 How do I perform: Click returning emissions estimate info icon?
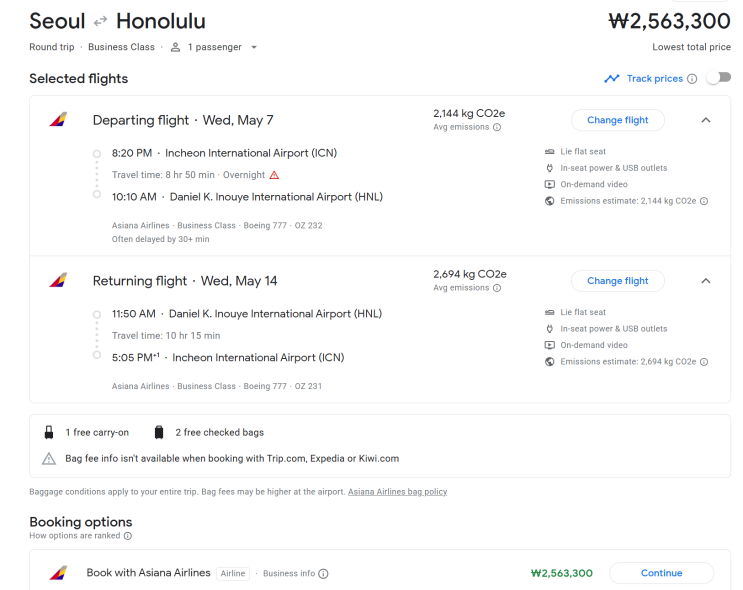click(x=704, y=362)
